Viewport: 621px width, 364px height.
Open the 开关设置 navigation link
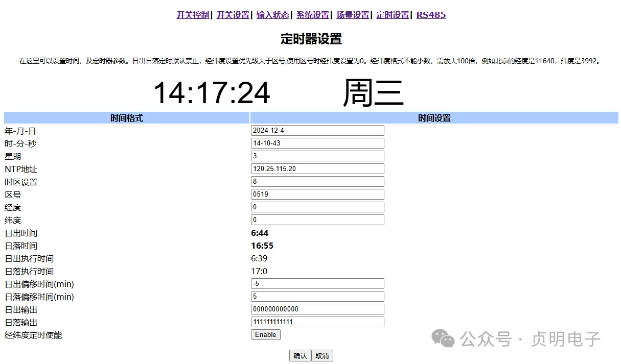[233, 15]
